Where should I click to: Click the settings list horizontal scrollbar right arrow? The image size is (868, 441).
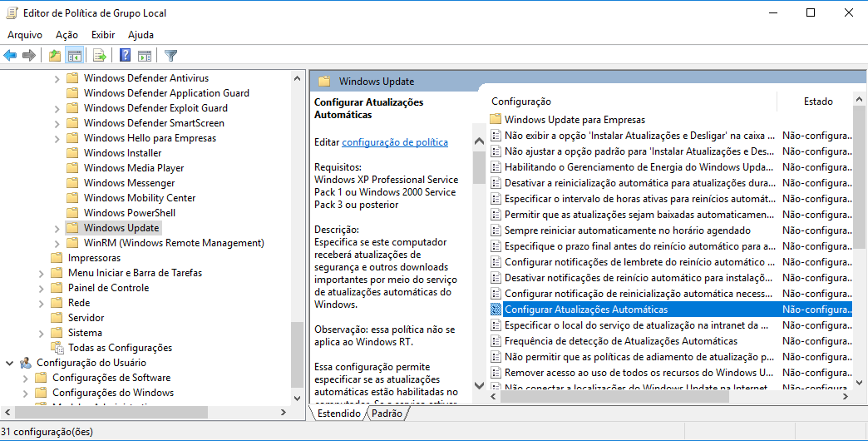tap(846, 397)
